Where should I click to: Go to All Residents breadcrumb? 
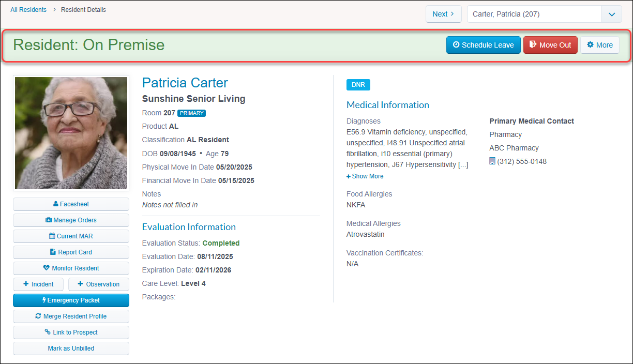[28, 9]
